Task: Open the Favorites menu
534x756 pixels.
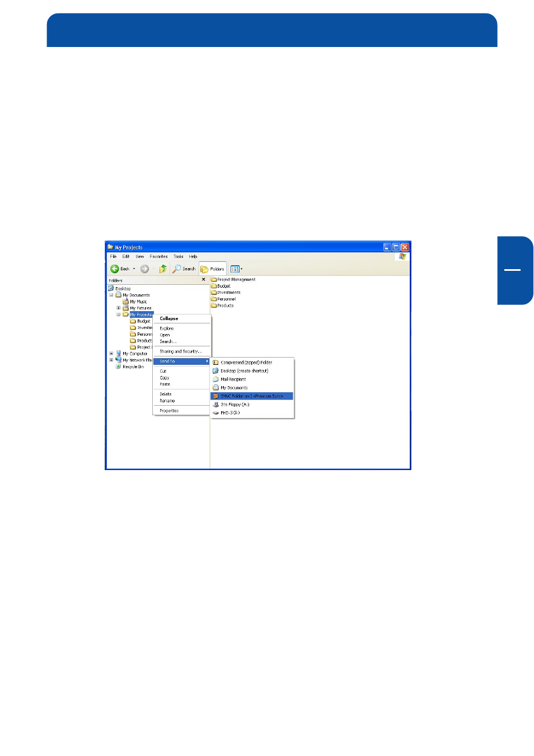Action: point(158,256)
